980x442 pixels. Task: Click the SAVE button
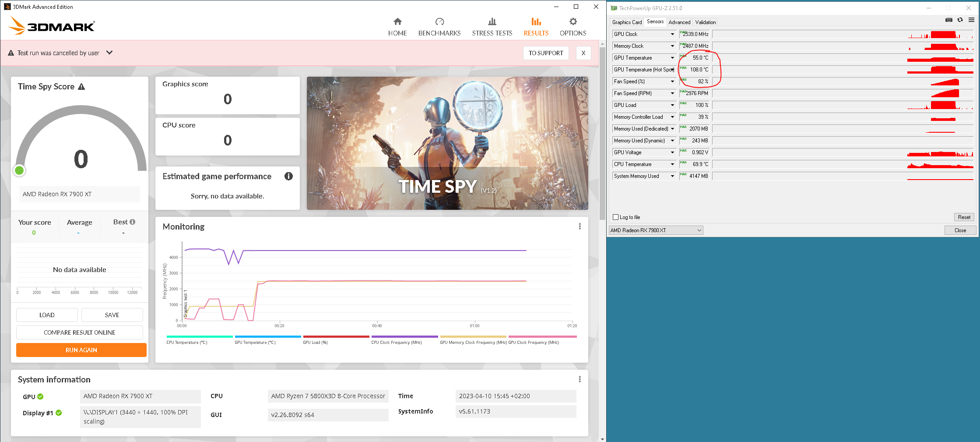[x=112, y=315]
